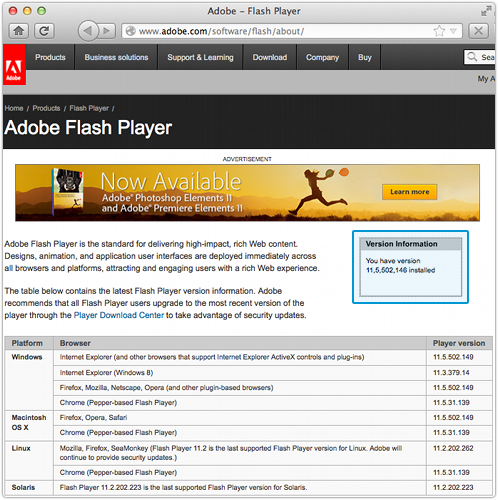Go back using the left arrow button

pos(88,31)
